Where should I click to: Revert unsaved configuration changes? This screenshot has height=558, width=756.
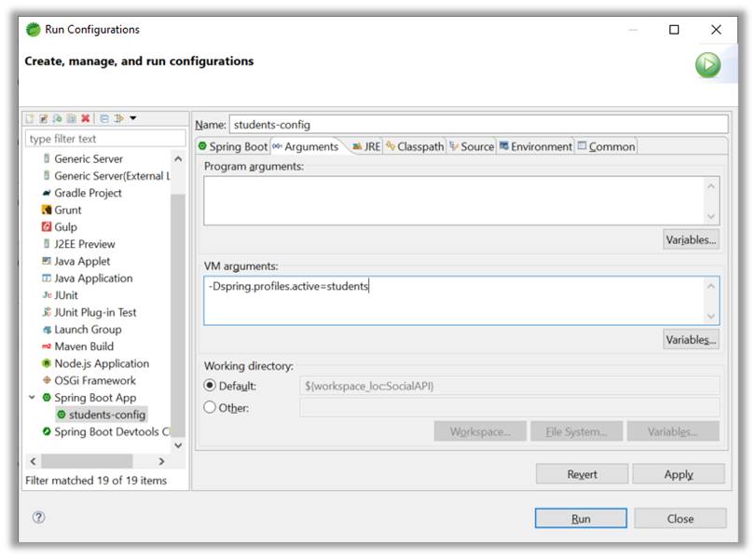(581, 474)
